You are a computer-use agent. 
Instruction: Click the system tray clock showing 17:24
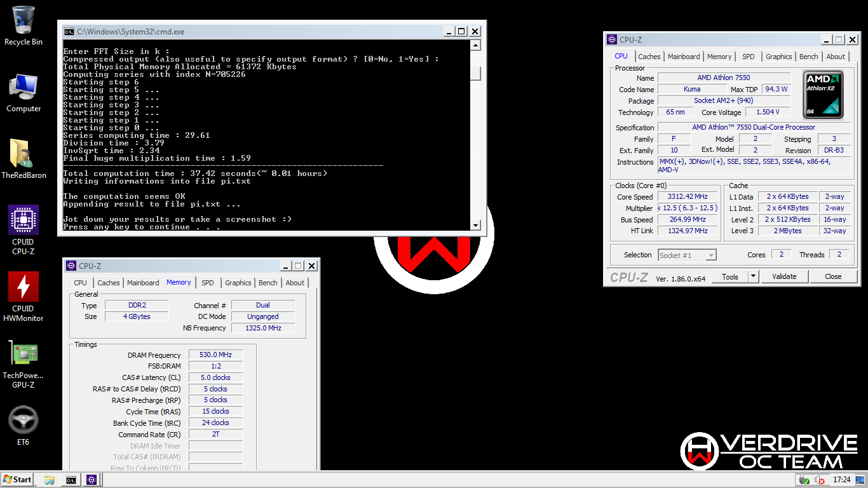[841, 480]
